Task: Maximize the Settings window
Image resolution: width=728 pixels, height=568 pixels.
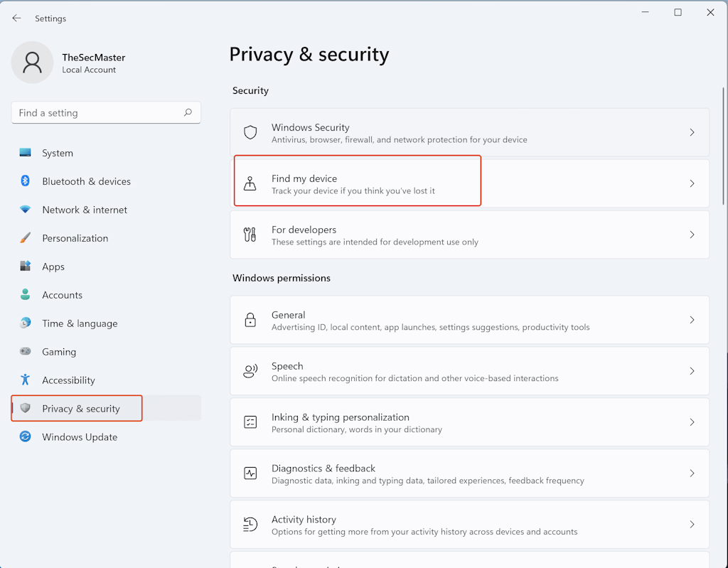Action: 678,13
